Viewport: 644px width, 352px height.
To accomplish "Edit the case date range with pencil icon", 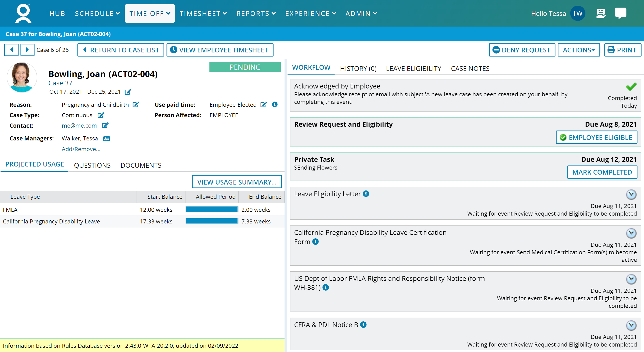I will (128, 92).
